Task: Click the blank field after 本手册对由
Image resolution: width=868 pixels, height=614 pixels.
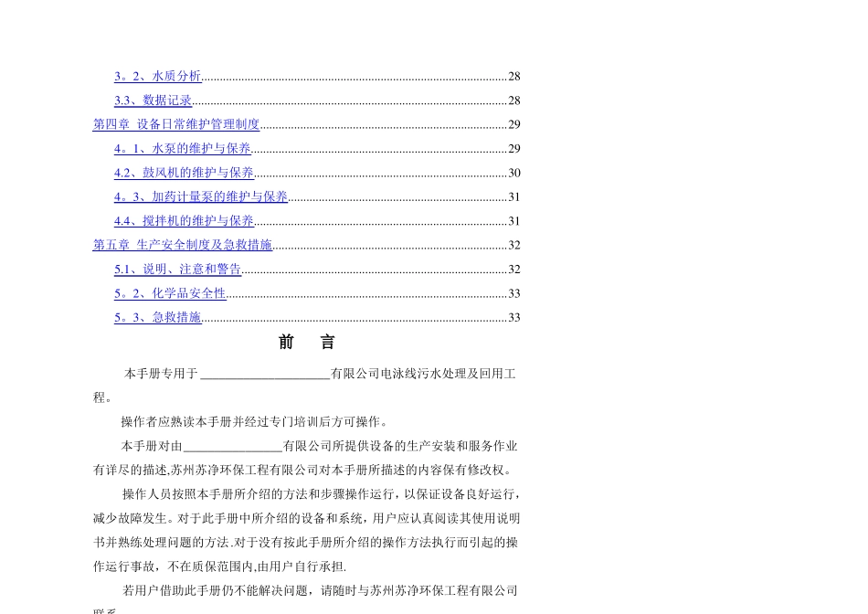Action: point(233,447)
